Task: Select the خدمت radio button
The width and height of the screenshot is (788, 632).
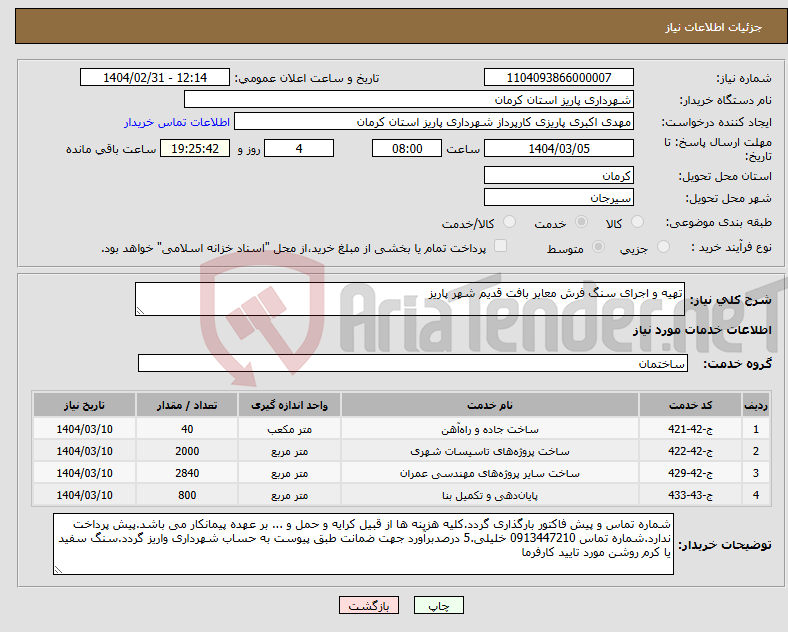Action: (581, 222)
